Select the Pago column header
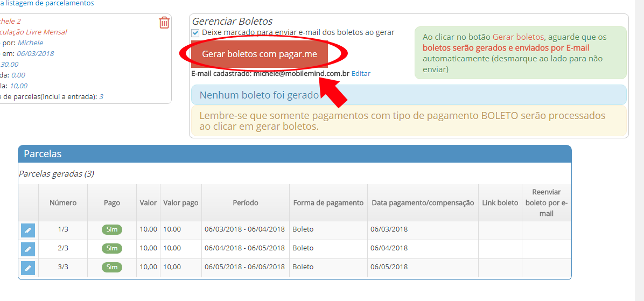 (x=112, y=203)
